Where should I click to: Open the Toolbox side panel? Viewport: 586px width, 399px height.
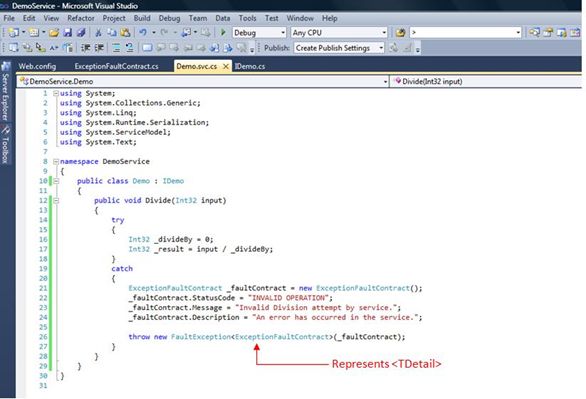(6, 145)
